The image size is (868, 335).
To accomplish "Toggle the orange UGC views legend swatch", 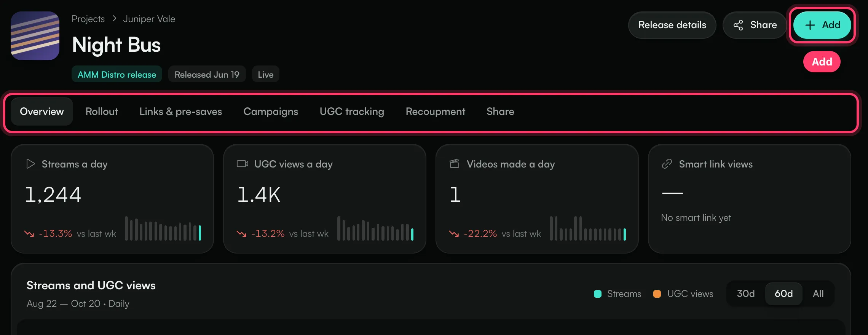I will point(657,294).
